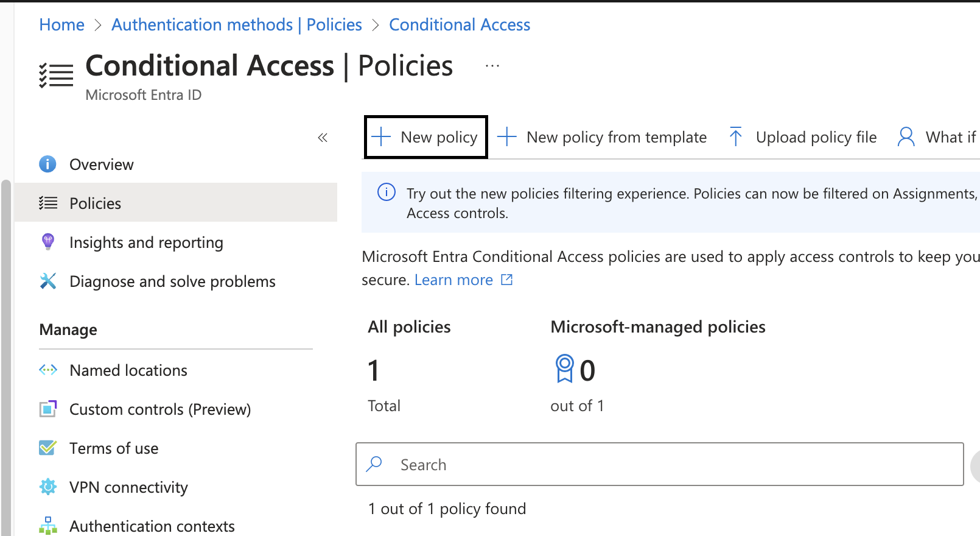The image size is (980, 536).
Task: Click the person icon for What if
Action: [906, 137]
